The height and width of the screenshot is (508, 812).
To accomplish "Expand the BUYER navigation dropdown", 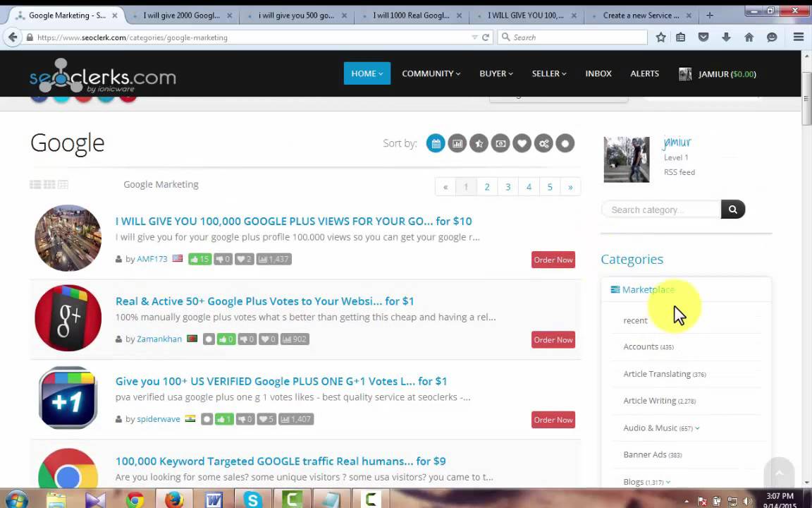I will tap(496, 73).
